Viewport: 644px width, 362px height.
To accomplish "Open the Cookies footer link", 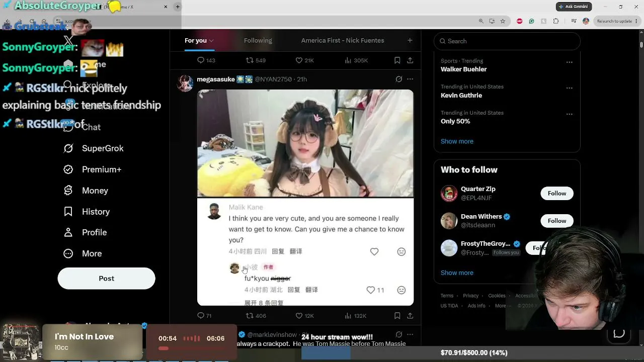I will tap(497, 296).
